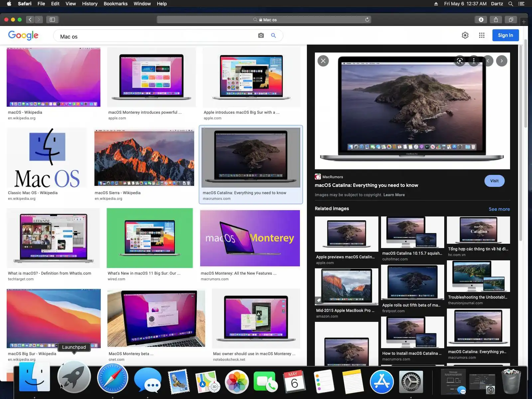
Task: Open the theunionjournal.com related thumbnail
Action: [x=478, y=276]
